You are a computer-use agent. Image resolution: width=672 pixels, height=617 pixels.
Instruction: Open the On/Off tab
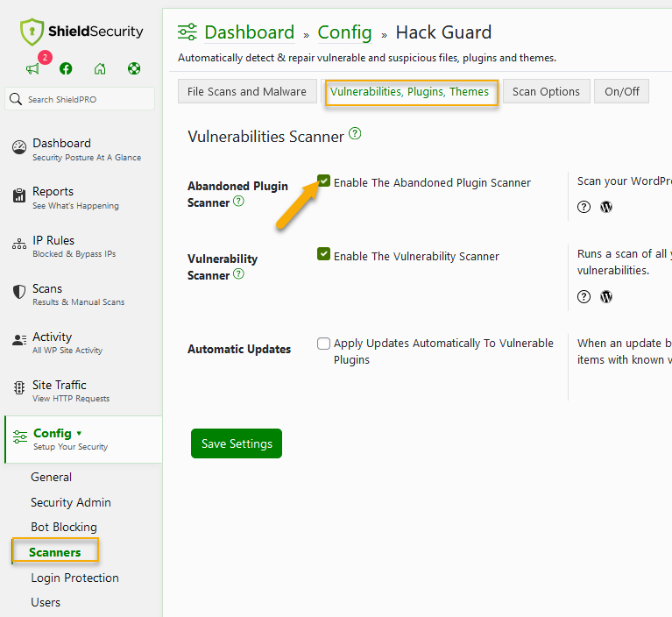pyautogui.click(x=621, y=91)
